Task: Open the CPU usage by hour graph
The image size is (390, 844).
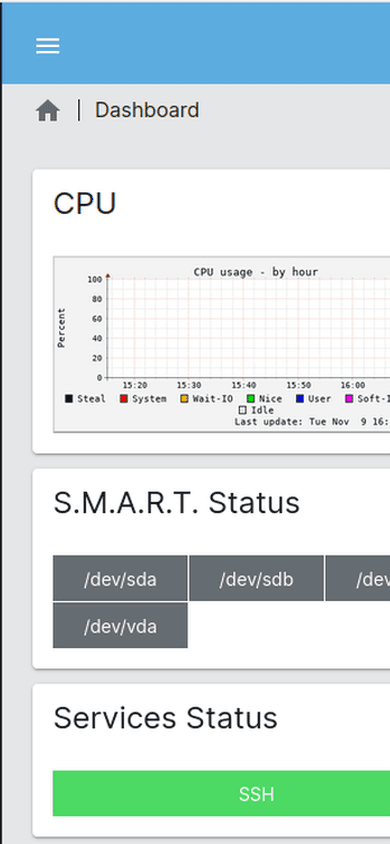Action: 222,344
